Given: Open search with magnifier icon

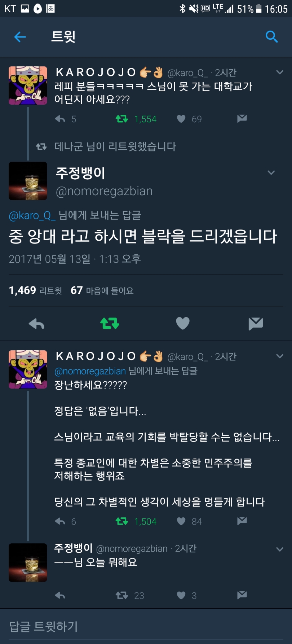Looking at the screenshot, I should tap(271, 36).
